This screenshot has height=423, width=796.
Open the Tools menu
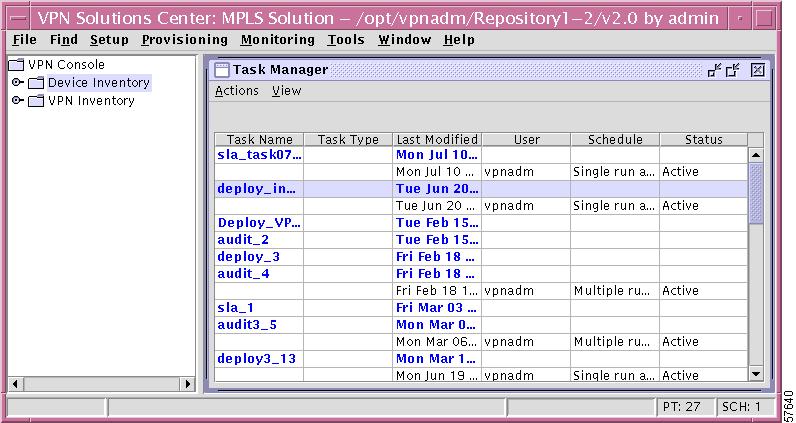click(346, 40)
